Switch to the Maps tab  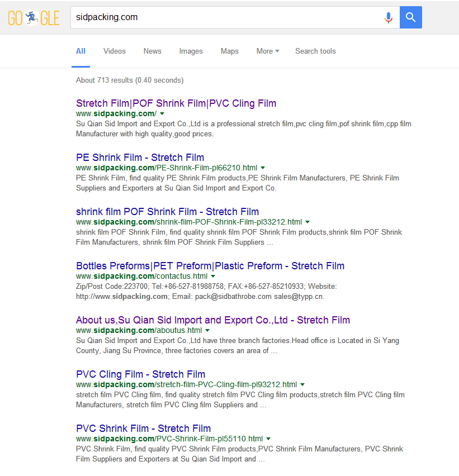pos(229,51)
